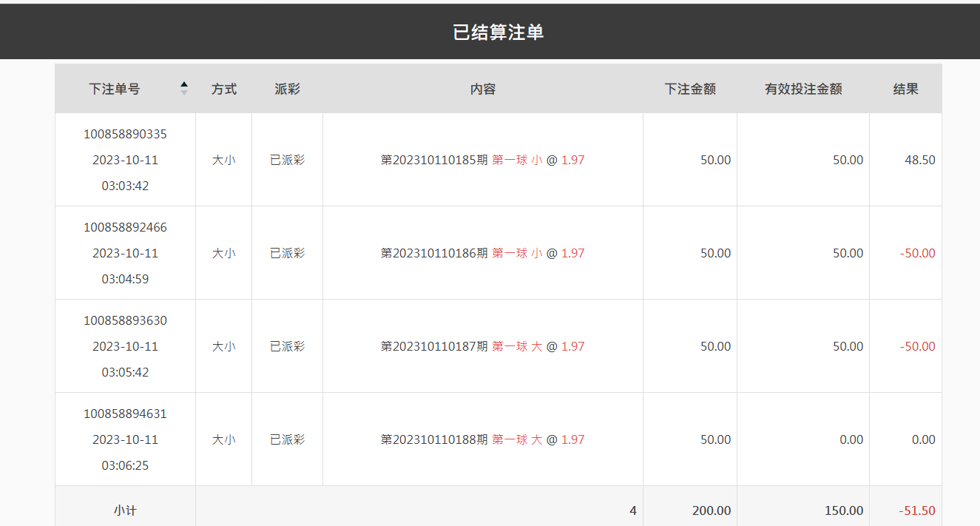Select bet order 100858893630

point(125,320)
